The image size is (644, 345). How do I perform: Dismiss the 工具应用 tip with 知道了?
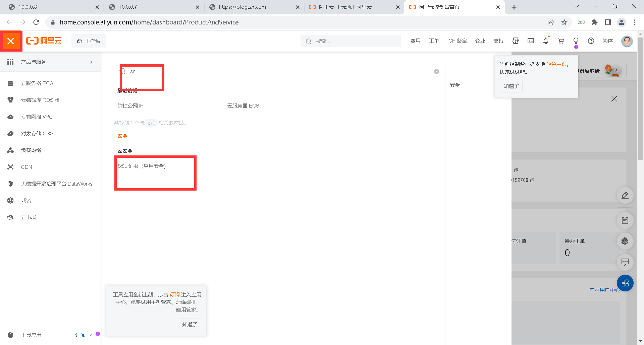pyautogui.click(x=190, y=324)
